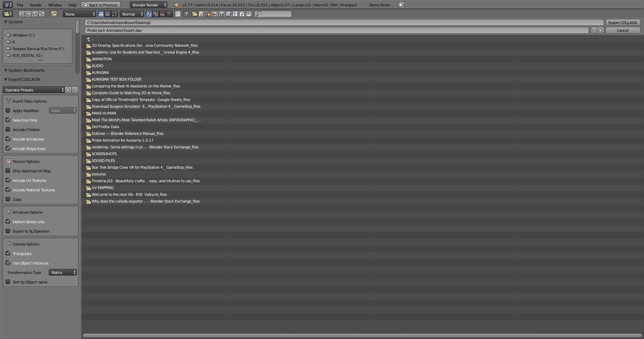Image resolution: width=644 pixels, height=339 pixels.
Task: Toggle the file filtering funnel icon
Action: click(186, 14)
